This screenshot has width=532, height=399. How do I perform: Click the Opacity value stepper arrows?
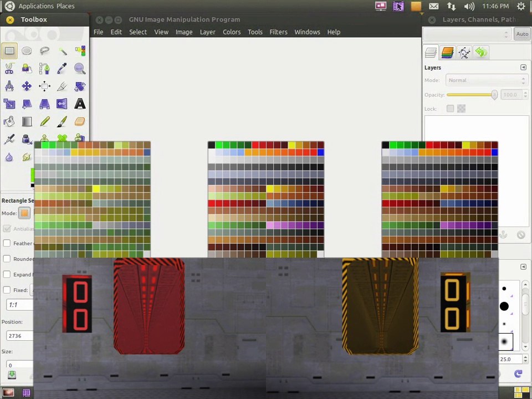pyautogui.click(x=525, y=95)
